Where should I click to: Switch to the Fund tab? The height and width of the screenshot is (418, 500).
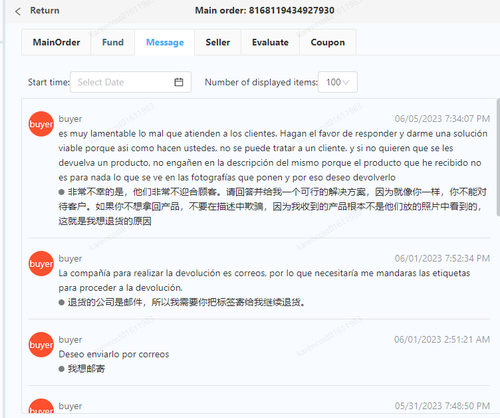pos(113,42)
